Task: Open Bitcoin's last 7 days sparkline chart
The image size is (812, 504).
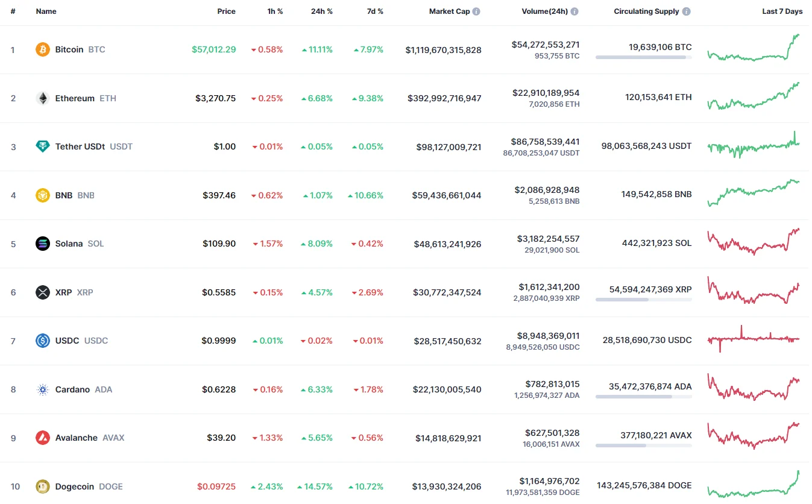Action: pyautogui.click(x=754, y=48)
